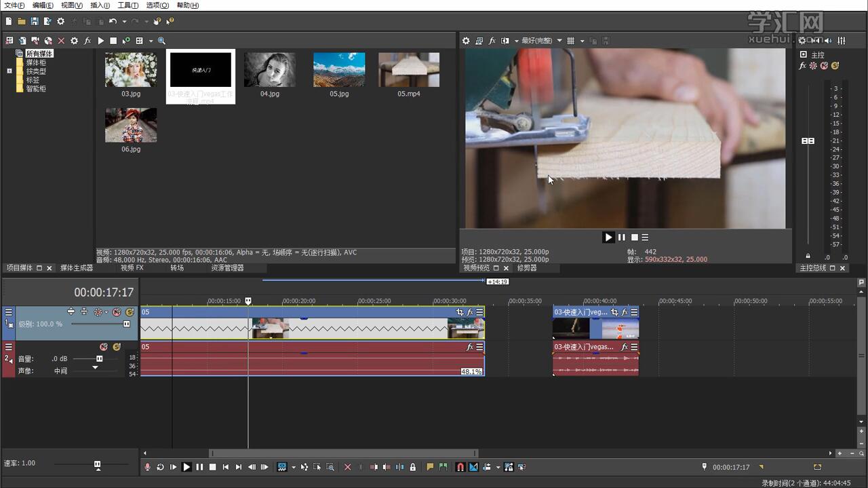Click the magnifier search media icon

coord(161,41)
